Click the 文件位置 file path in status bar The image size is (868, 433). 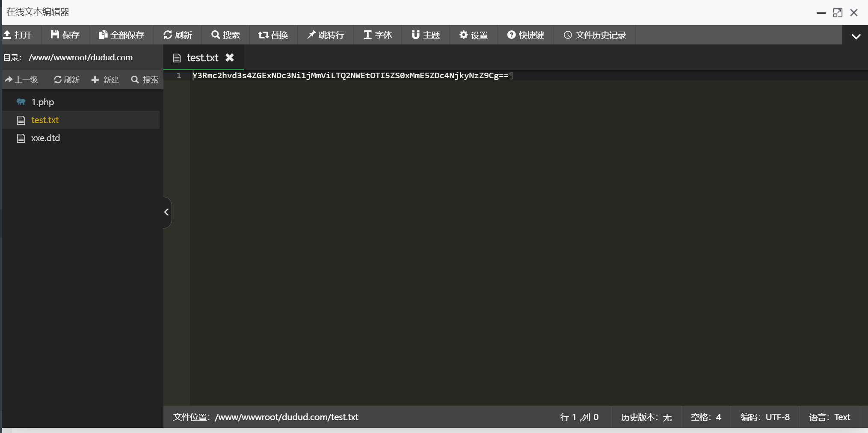266,417
